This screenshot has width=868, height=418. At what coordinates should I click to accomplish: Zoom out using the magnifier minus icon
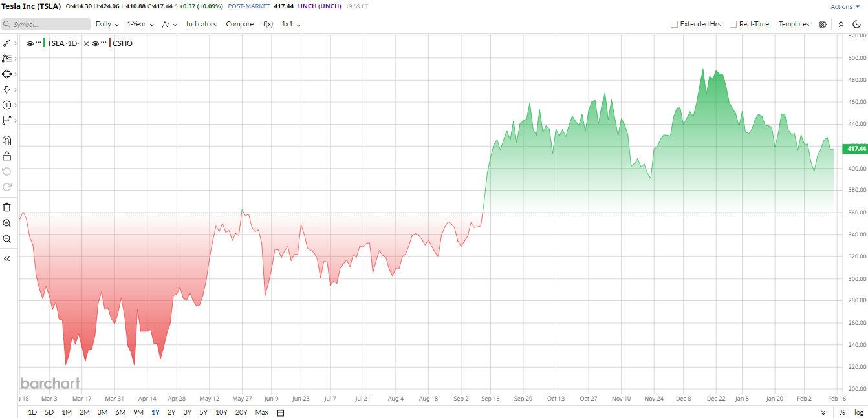point(7,239)
